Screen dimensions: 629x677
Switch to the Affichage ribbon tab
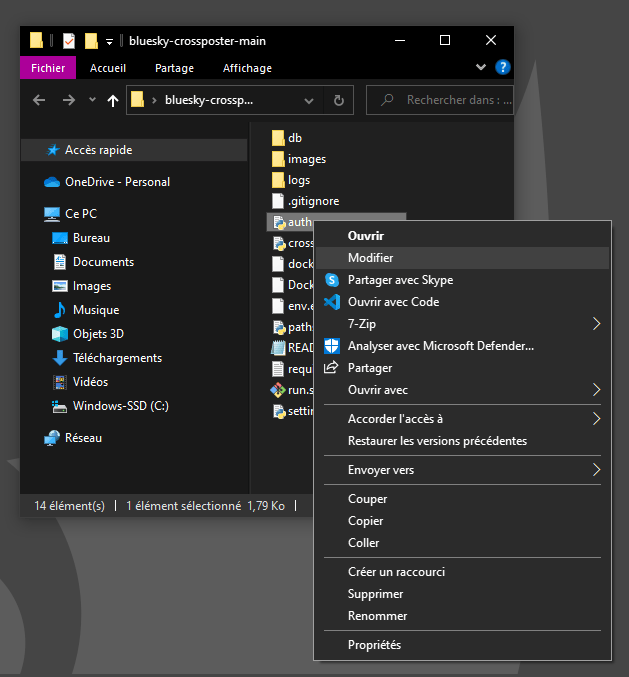pos(246,68)
